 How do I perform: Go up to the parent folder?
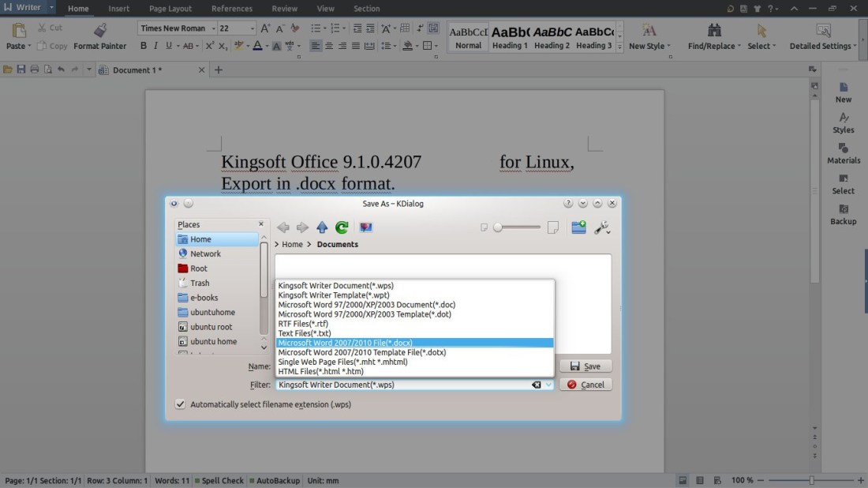tap(322, 227)
